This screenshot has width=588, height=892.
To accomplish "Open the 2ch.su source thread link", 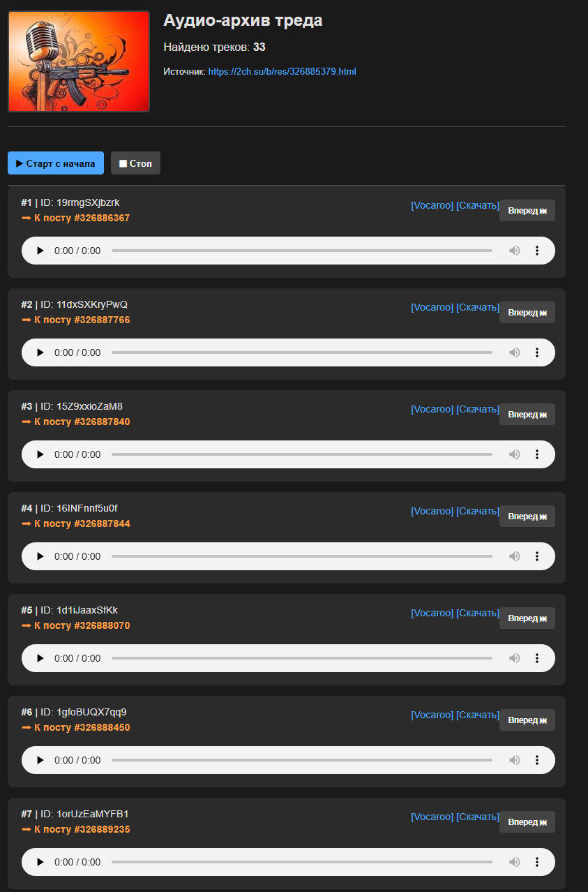I will pos(282,72).
